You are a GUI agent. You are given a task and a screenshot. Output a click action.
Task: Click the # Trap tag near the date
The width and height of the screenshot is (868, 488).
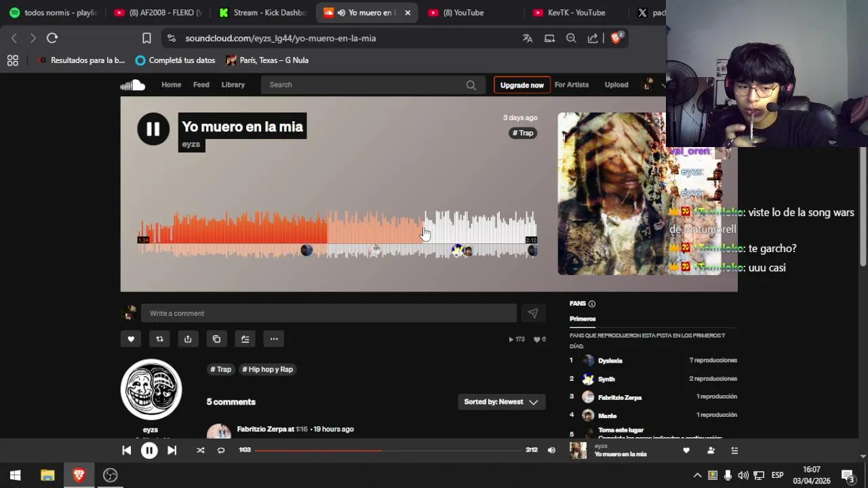tap(524, 133)
